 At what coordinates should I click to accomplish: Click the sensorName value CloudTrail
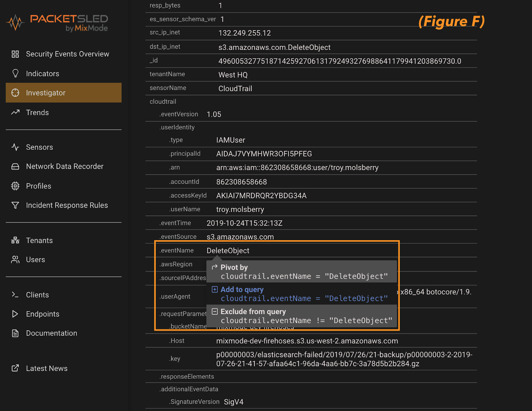coord(235,89)
